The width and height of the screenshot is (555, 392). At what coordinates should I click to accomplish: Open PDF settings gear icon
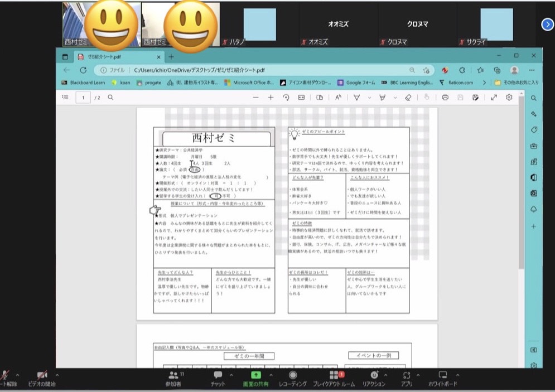tap(509, 98)
